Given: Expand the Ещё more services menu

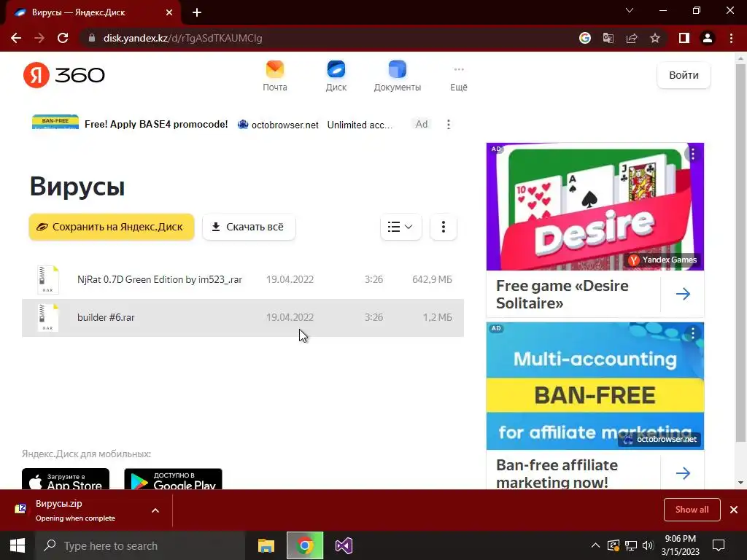Looking at the screenshot, I should [459, 79].
